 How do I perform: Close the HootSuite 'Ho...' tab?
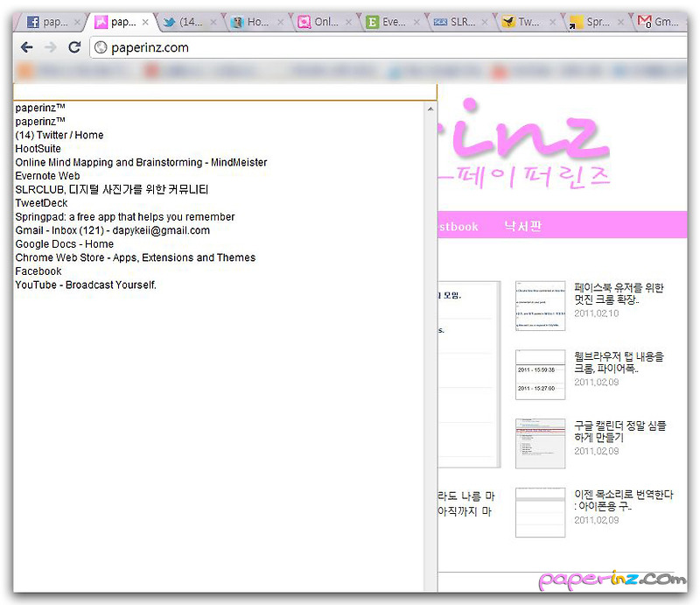point(281,22)
